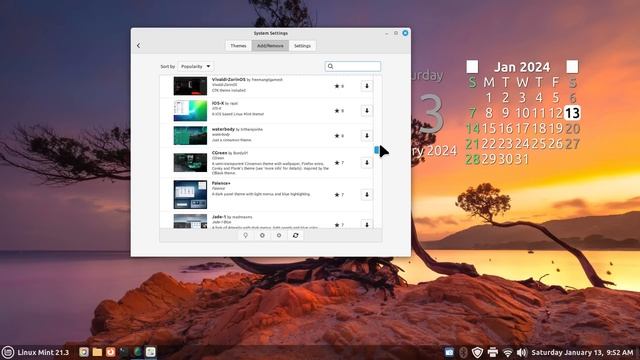Click the third circular button below the list
This screenshot has width=640, height=360.
279,236
